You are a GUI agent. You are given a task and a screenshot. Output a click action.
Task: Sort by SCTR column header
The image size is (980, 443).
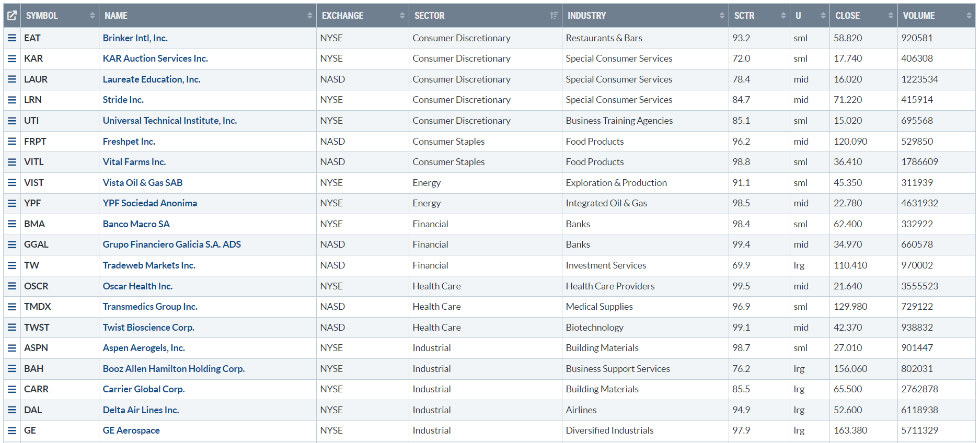click(x=744, y=16)
